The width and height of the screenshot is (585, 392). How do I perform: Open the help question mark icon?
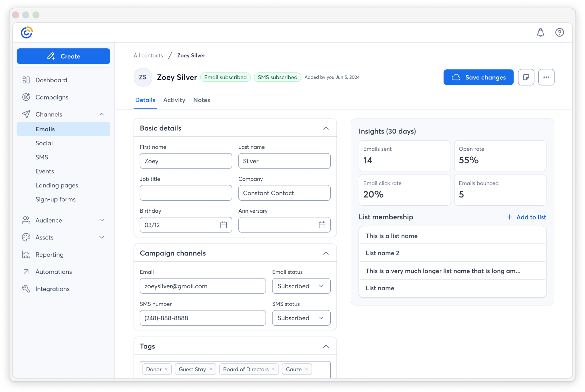click(560, 32)
